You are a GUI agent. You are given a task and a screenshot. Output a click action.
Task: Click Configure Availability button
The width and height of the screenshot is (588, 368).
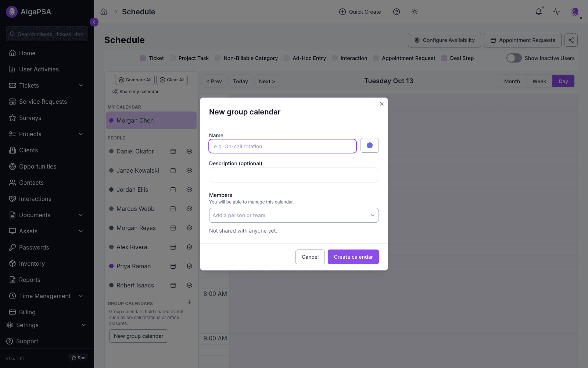coord(444,40)
